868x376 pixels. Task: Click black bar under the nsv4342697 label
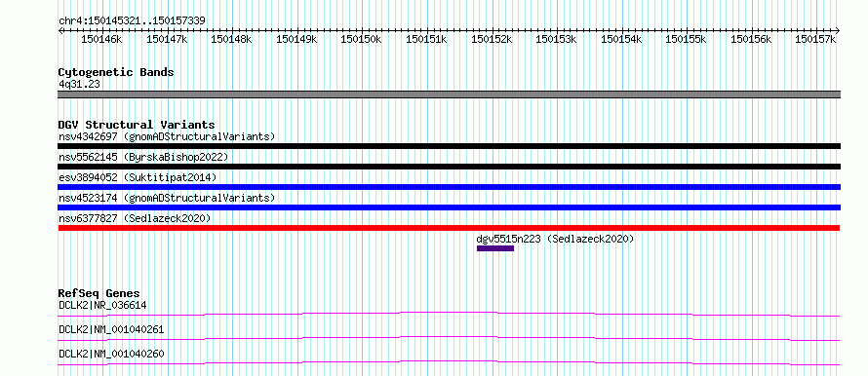coord(449,146)
